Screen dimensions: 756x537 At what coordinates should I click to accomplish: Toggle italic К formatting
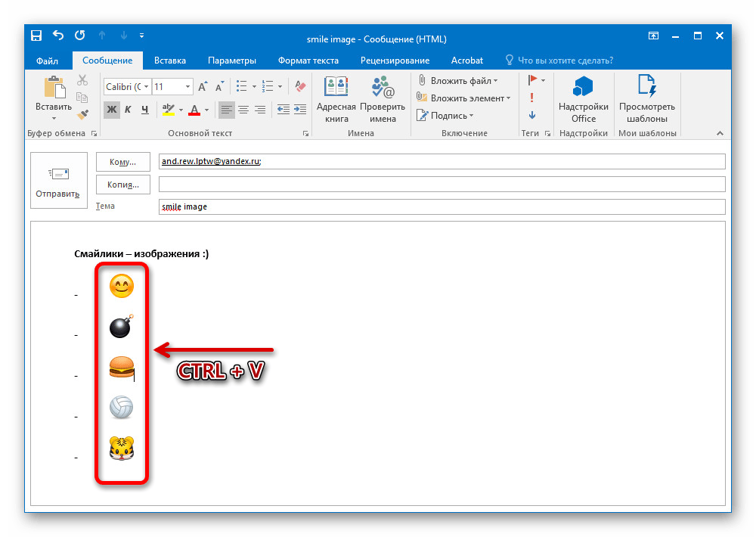pos(128,110)
